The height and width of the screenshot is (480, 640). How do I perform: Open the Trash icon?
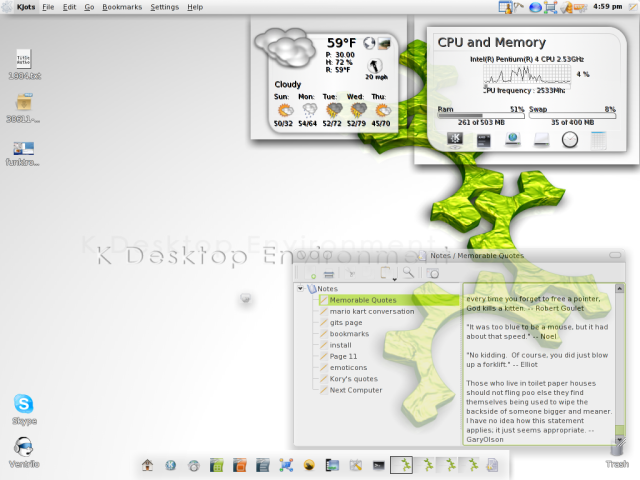tap(617, 452)
